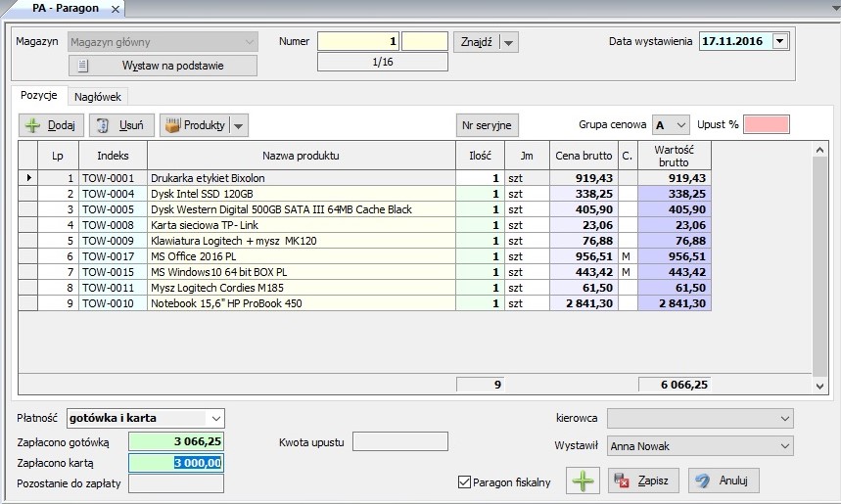Select the PA - Paragon window tab

(x=66, y=8)
